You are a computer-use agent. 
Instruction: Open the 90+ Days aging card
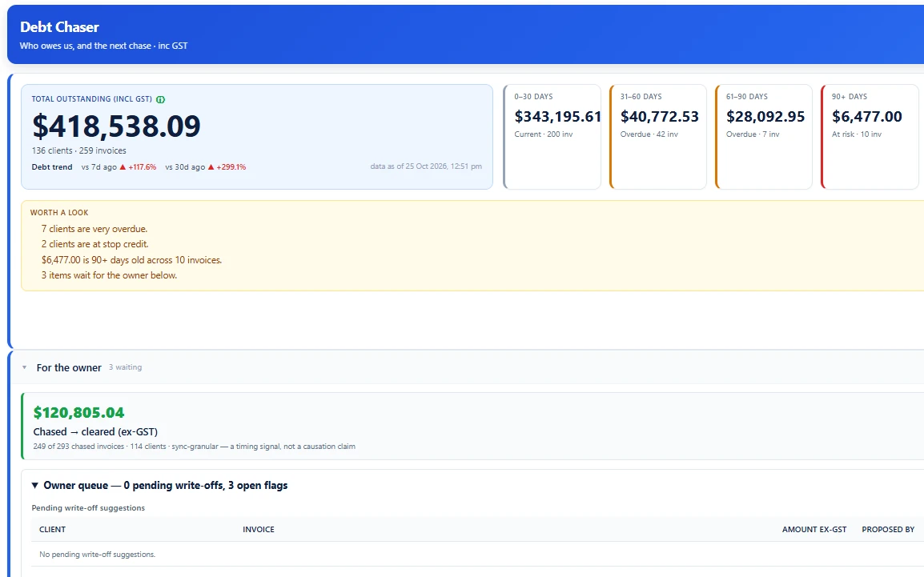pyautogui.click(x=870, y=137)
